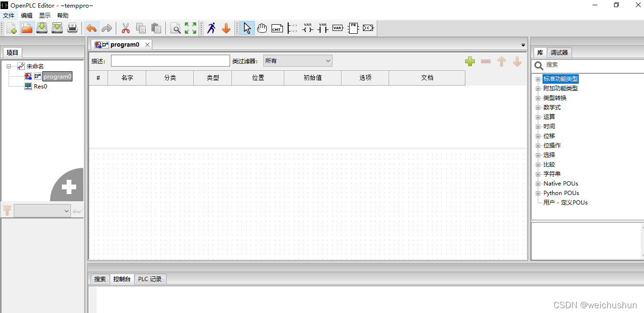Image resolution: width=644 pixels, height=313 pixels.
Task: Select the Variable (VAR) tool
Action: coord(338,28)
